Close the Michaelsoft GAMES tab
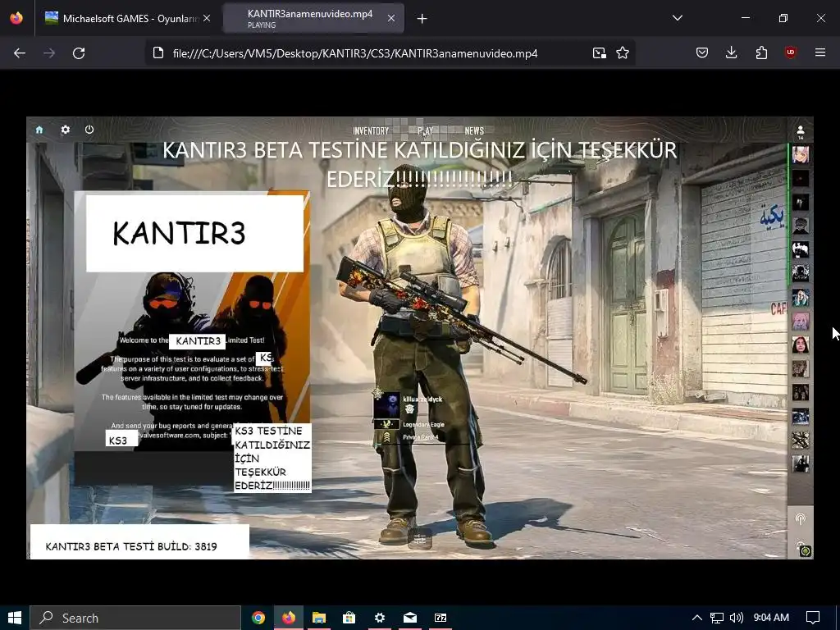Viewport: 840px width, 630px height. 207,18
